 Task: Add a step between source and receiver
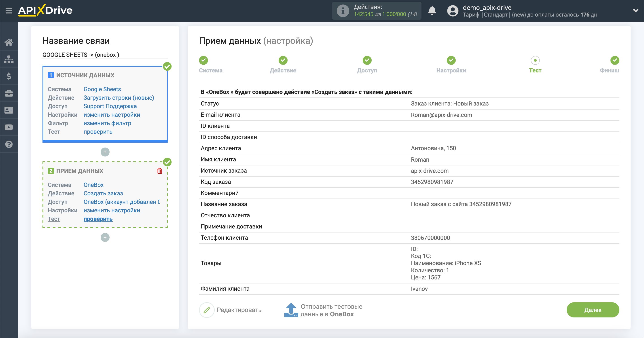pyautogui.click(x=105, y=152)
